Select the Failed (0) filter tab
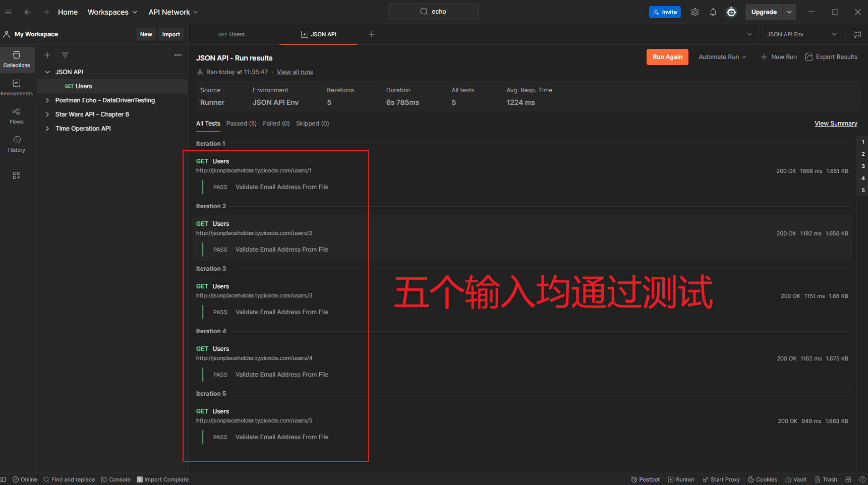The height and width of the screenshot is (485, 868). [x=276, y=124]
